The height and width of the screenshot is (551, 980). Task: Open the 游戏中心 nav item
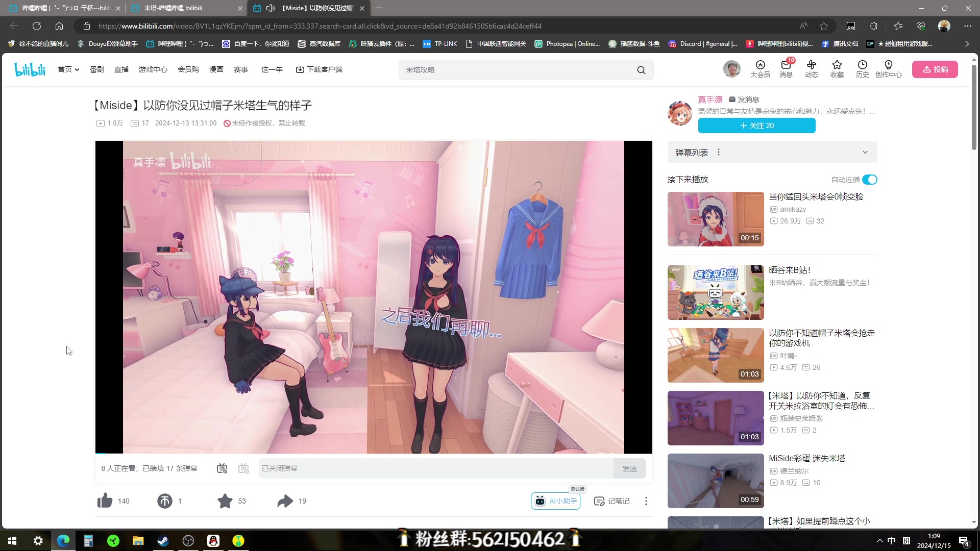[153, 69]
